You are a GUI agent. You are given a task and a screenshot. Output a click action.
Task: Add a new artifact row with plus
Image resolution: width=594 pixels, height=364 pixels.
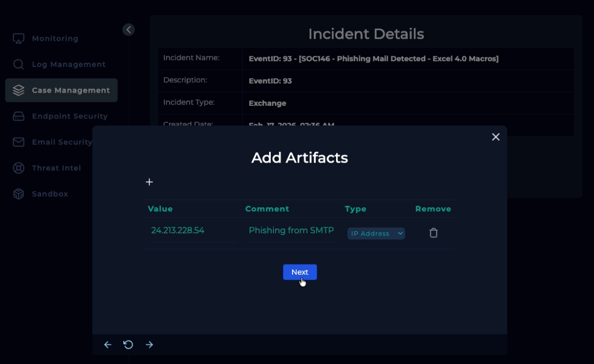(x=149, y=182)
